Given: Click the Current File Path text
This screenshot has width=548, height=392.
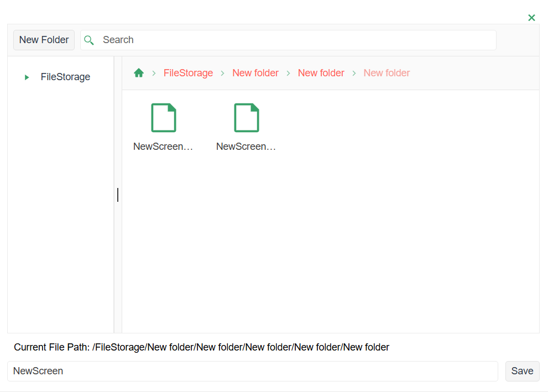Looking at the screenshot, I should click(201, 347).
